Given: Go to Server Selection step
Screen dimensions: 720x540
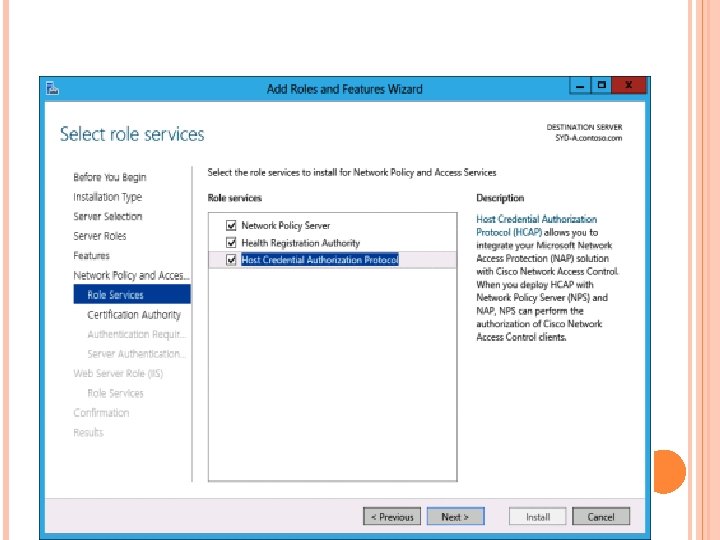Looking at the screenshot, I should coord(107,216).
